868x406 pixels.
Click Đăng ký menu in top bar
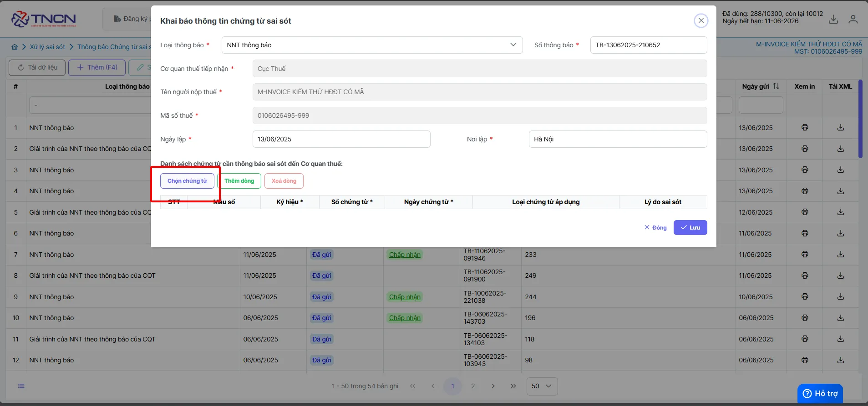[132, 19]
